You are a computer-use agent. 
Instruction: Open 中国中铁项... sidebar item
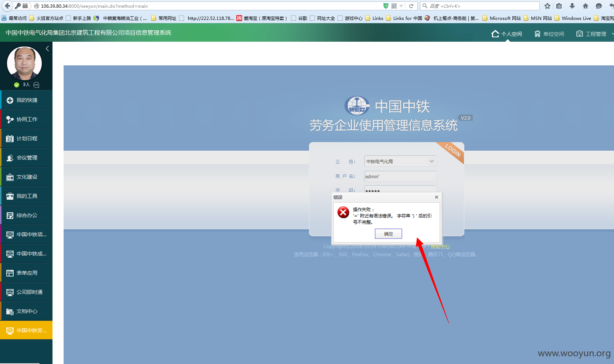point(26,234)
